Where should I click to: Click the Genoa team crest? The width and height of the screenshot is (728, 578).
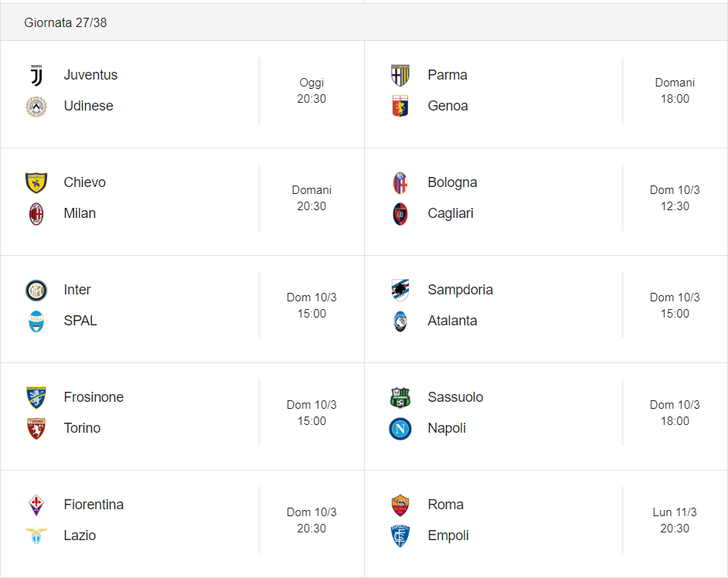click(400, 107)
